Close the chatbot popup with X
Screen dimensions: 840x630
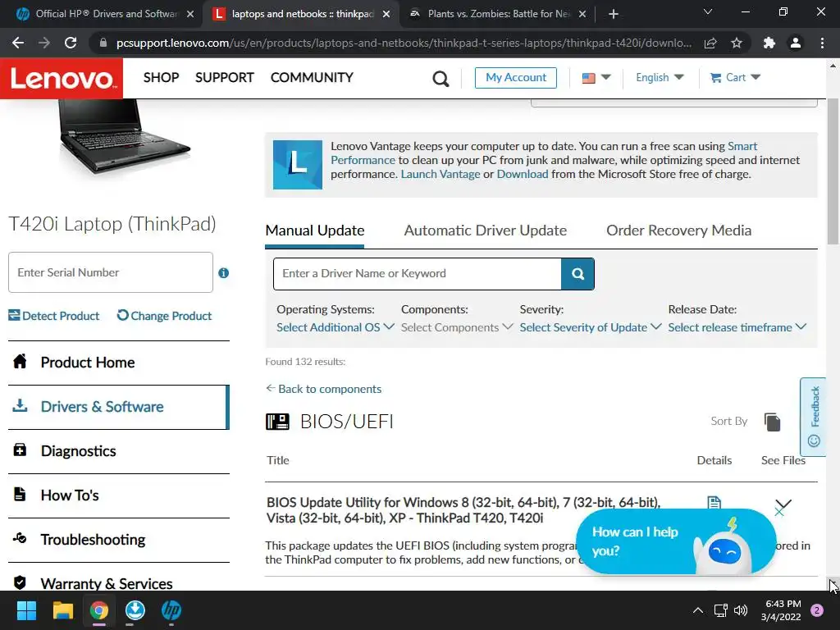pos(779,512)
